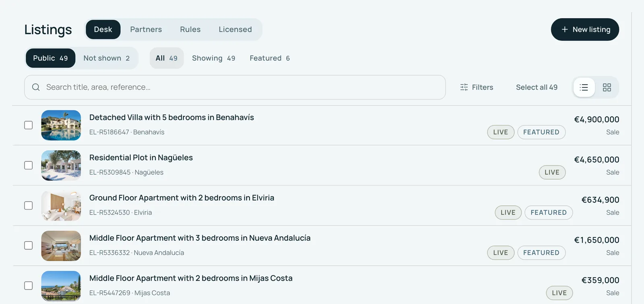This screenshot has width=644, height=304.
Task: Switch to list view layout
Action: point(584,87)
